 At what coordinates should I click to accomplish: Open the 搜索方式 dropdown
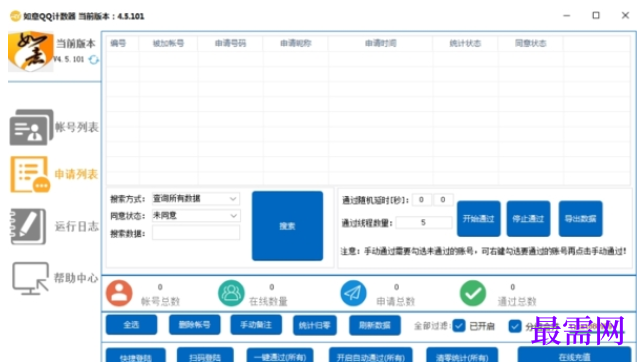(x=196, y=199)
